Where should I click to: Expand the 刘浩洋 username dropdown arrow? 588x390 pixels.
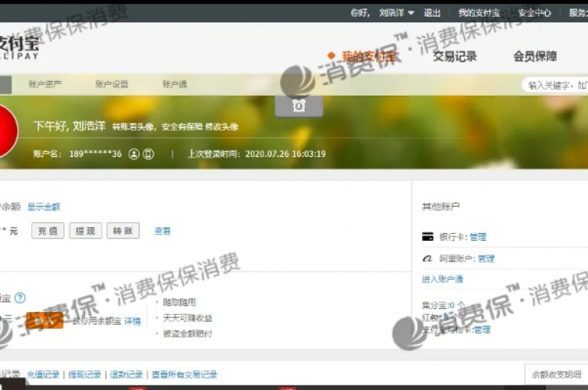tap(411, 13)
